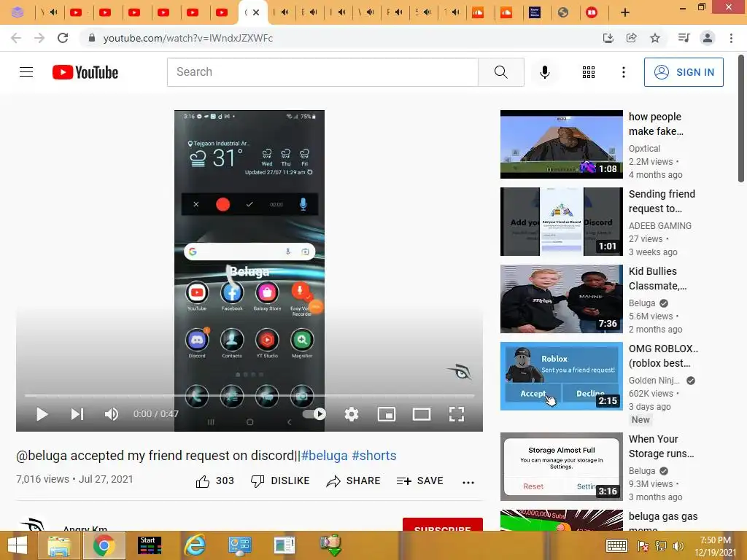
Task: Click the address bar URL
Action: point(188,38)
